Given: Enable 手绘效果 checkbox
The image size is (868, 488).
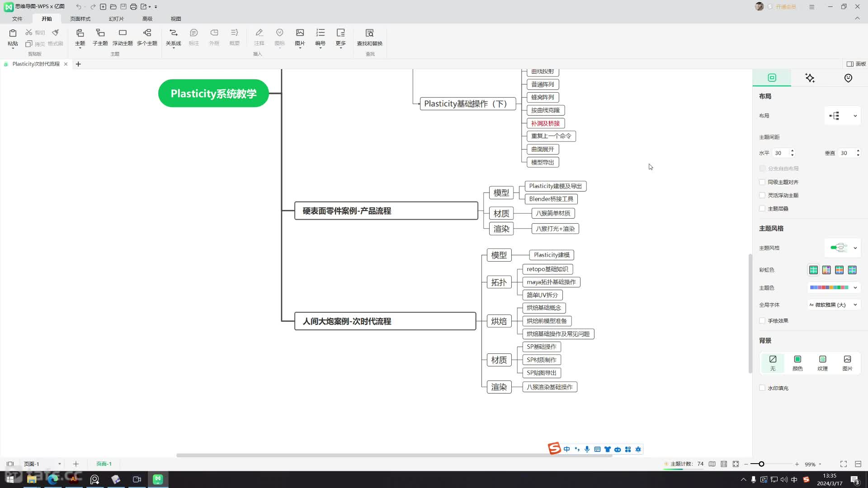Looking at the screenshot, I should tap(762, 320).
